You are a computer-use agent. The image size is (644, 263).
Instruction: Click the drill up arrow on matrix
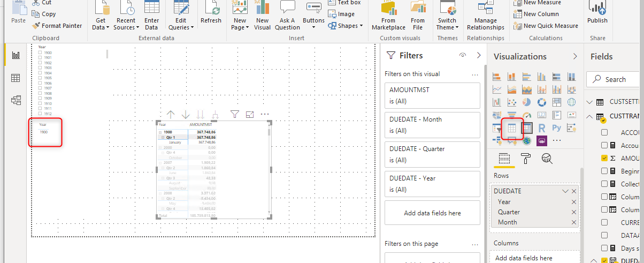click(171, 114)
